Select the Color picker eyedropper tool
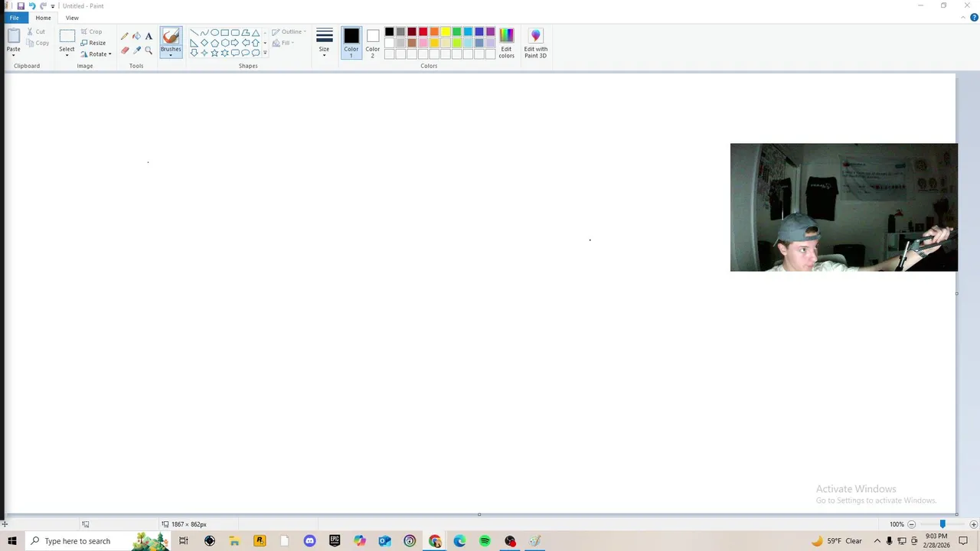The image size is (980, 551). pos(136,50)
